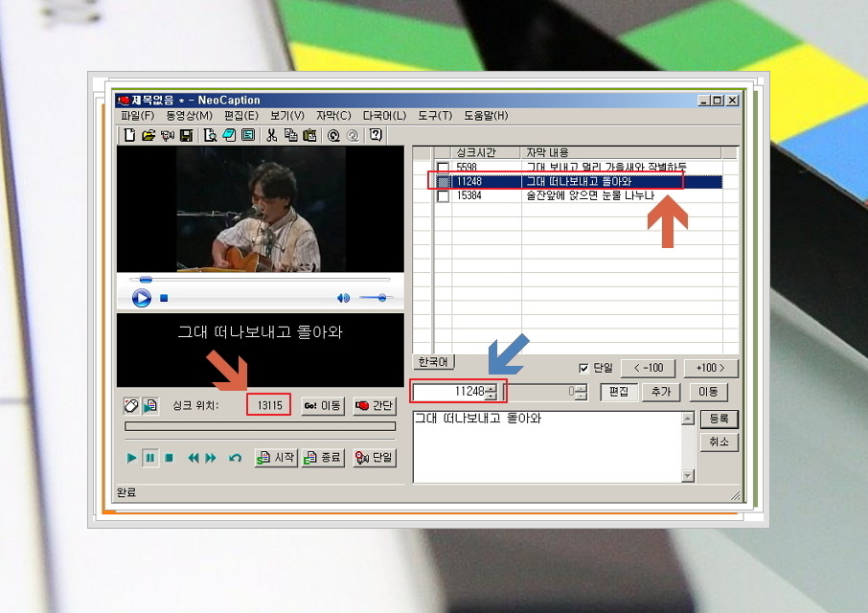This screenshot has height=613, width=868.
Task: Click the sync progress bar under 싱크 위치
Action: coord(261,426)
